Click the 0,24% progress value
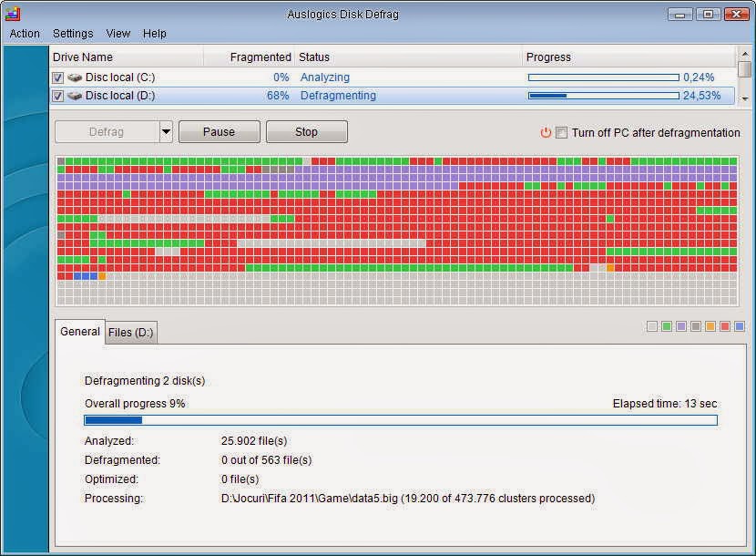Screen dimensions: 756x556 click(699, 77)
